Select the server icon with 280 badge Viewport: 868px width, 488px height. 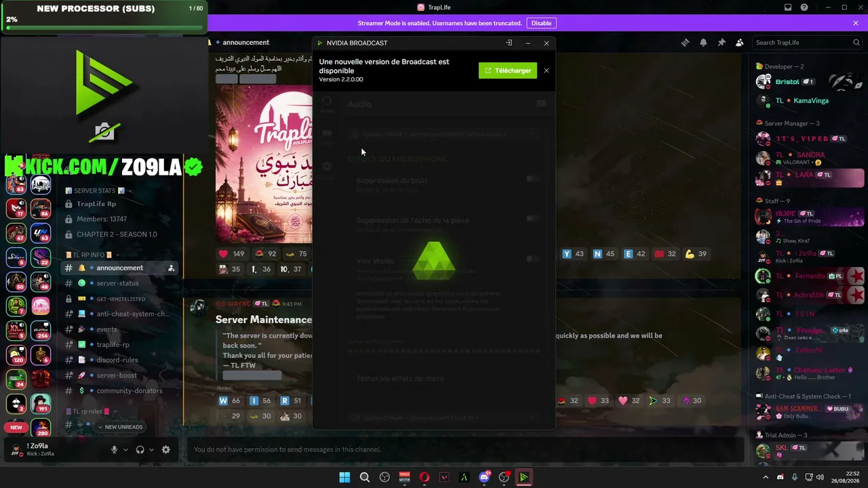[x=41, y=428]
